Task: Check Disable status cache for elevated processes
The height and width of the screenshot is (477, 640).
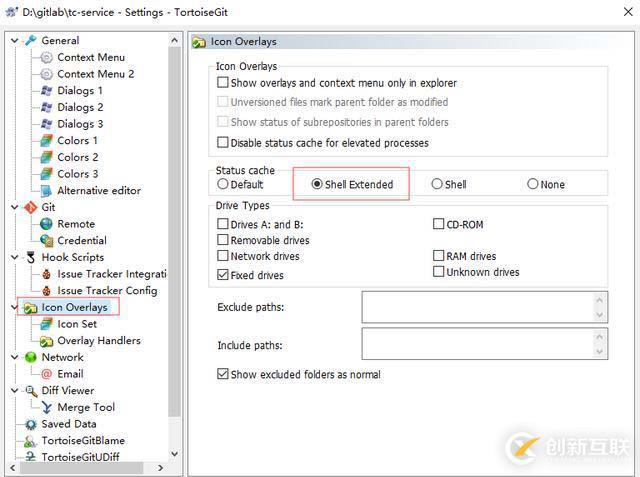Action: coord(222,142)
